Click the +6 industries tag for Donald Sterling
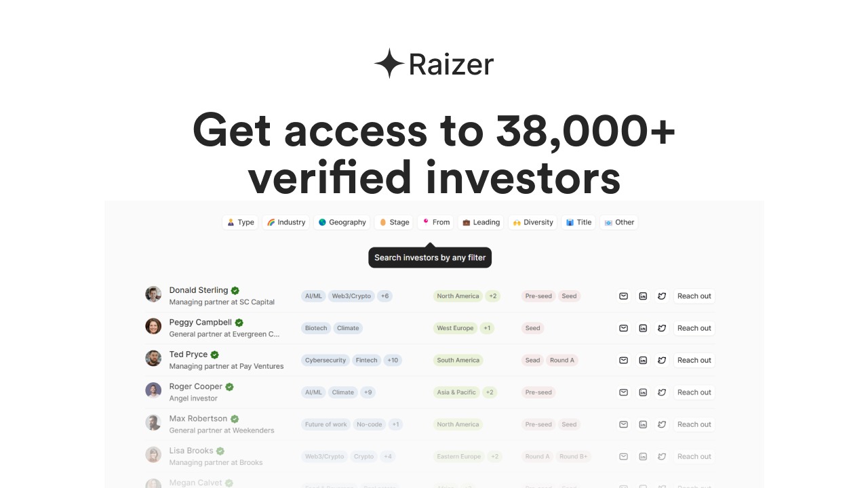This screenshot has width=868, height=488. click(384, 296)
